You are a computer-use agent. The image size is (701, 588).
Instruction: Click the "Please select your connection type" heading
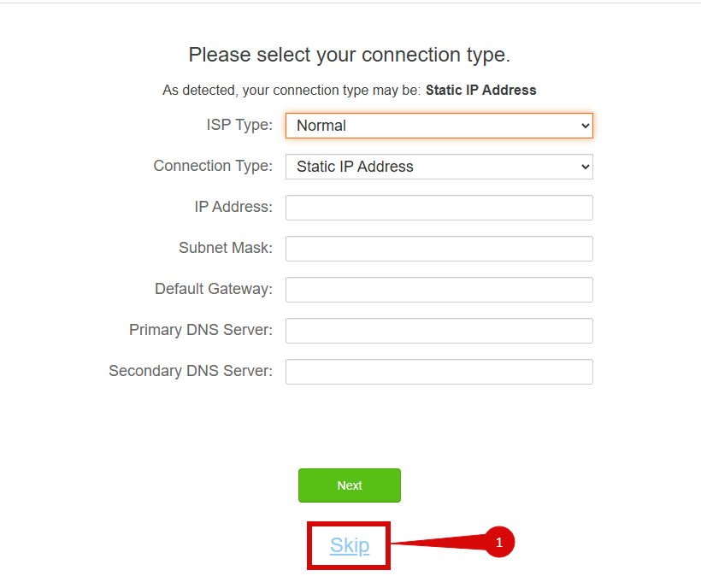349,56
